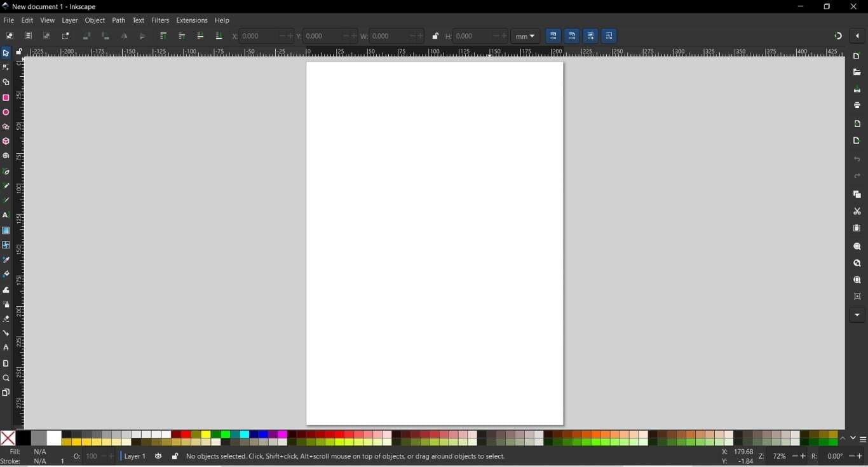Viewport: 868px width, 467px height.
Task: Select the 3D Box tool
Action: click(6, 141)
